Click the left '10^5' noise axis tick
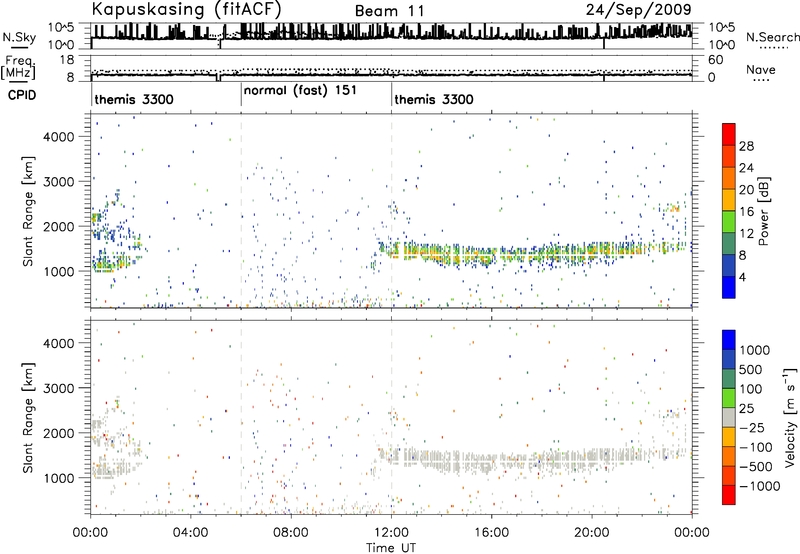800x554 pixels. coord(61,27)
